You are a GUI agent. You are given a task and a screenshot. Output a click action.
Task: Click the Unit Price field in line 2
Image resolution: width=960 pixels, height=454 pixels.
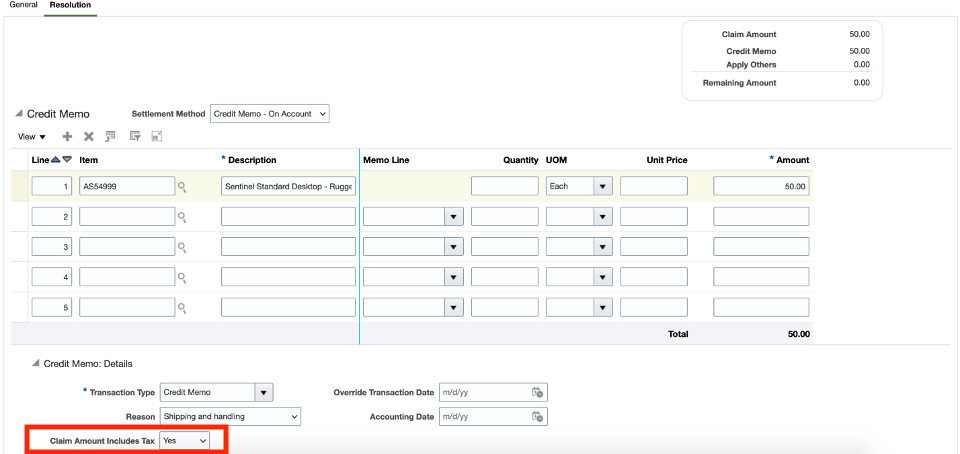point(654,217)
